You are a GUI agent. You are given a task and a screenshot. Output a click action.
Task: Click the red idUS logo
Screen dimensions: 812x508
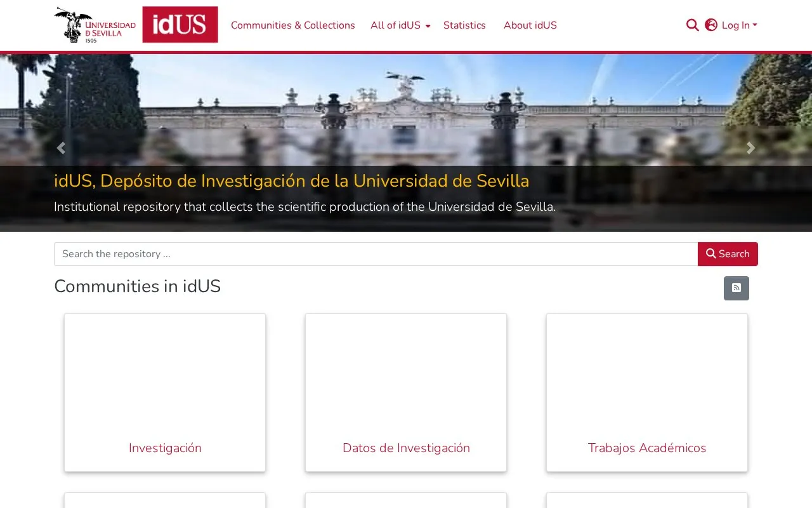[x=180, y=25]
